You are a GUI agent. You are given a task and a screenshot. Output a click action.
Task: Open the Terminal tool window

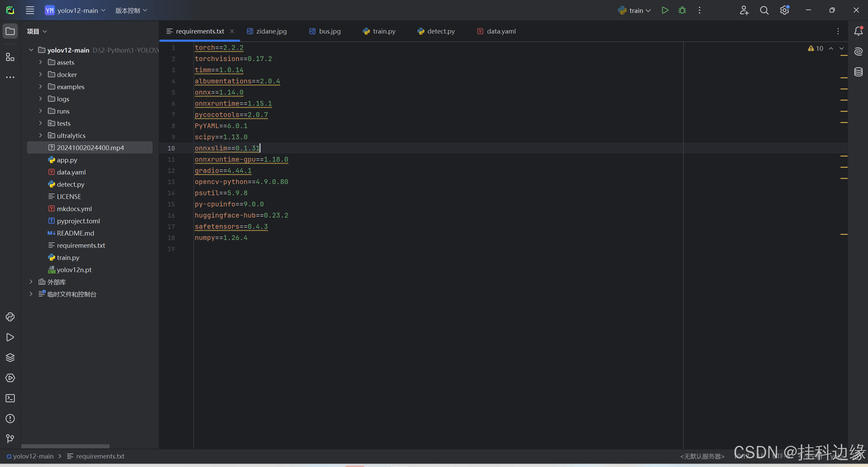(x=10, y=398)
